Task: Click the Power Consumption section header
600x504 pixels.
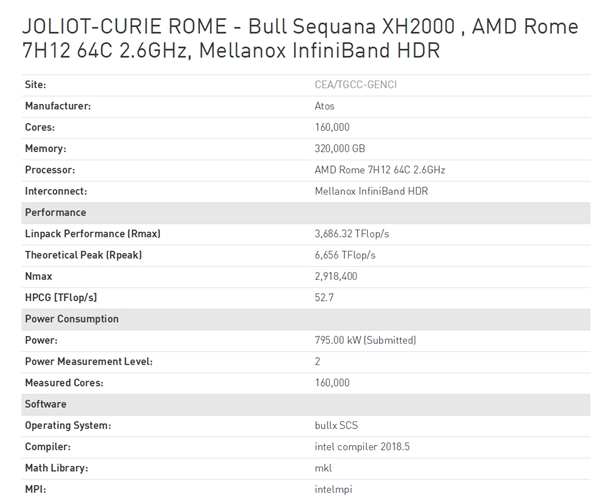Action: click(x=71, y=319)
